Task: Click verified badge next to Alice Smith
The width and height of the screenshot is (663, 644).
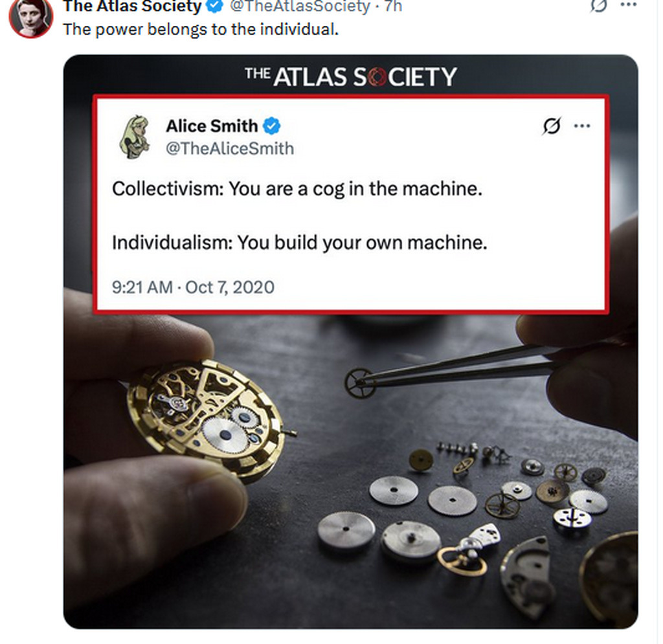Action: point(272,126)
